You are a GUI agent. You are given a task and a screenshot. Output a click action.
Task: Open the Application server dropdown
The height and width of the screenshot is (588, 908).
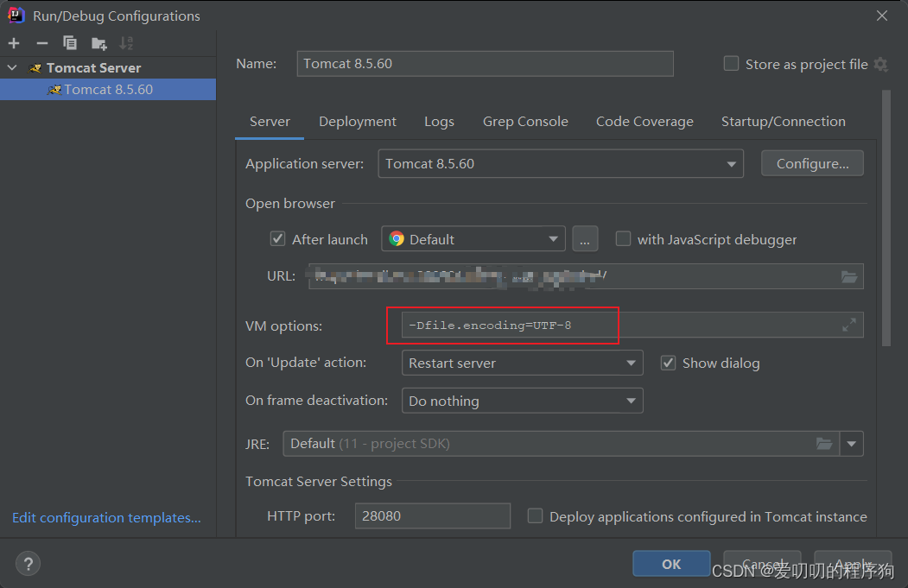click(x=561, y=164)
